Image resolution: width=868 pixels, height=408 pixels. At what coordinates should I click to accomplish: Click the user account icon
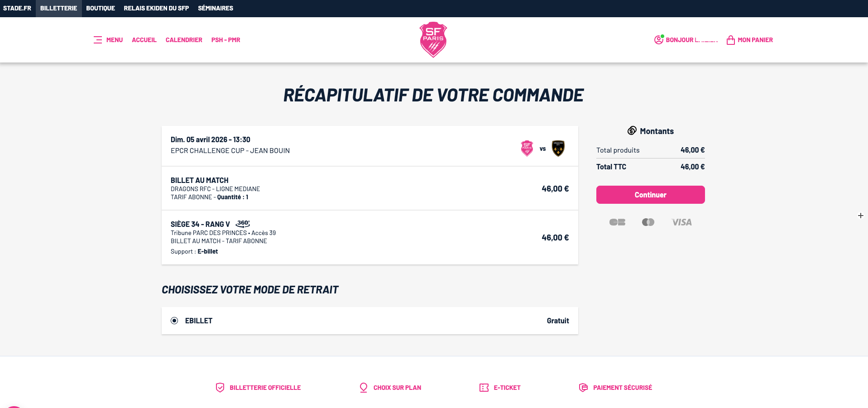pos(658,40)
